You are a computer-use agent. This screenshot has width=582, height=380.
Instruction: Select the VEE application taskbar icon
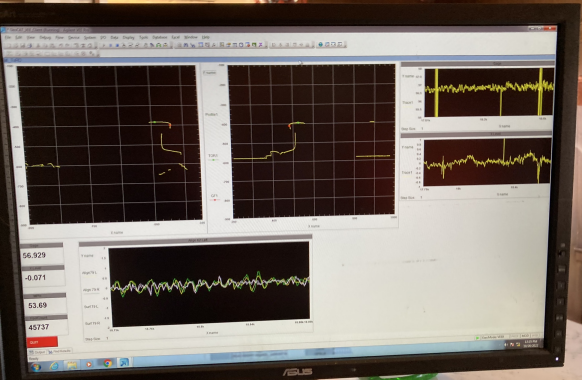pyautogui.click(x=124, y=362)
